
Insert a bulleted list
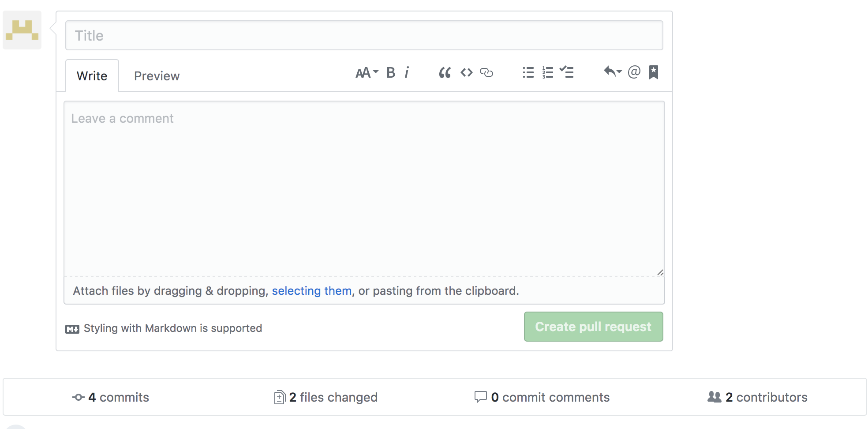[x=528, y=72]
